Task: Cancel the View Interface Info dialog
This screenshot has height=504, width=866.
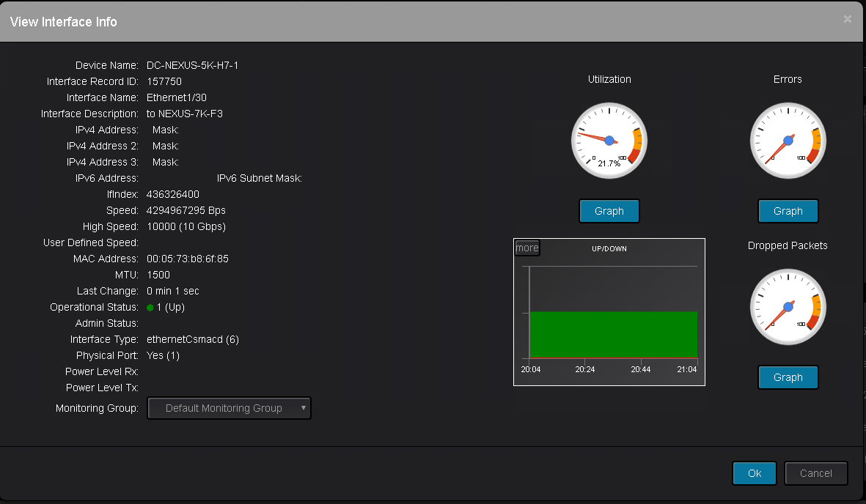Action: (x=815, y=473)
